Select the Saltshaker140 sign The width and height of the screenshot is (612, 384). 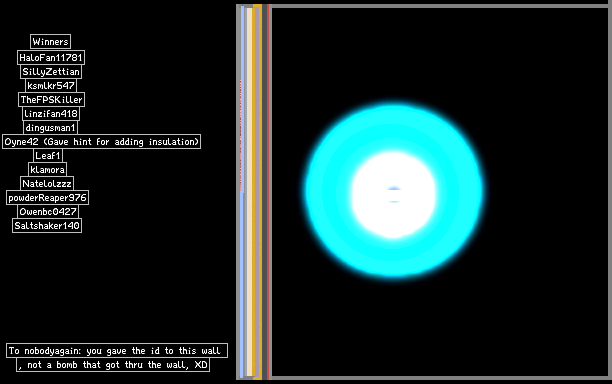point(47,226)
